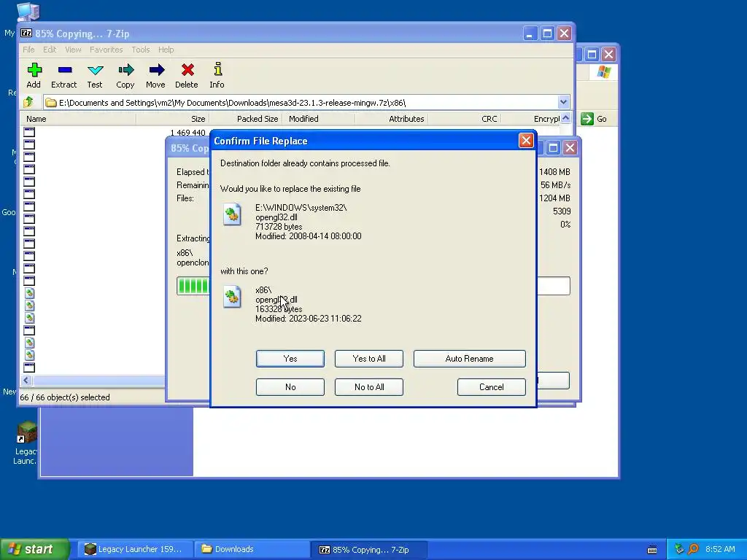Image resolution: width=747 pixels, height=560 pixels.
Task: Click the keyboard icon in taskbar
Action: (652, 550)
